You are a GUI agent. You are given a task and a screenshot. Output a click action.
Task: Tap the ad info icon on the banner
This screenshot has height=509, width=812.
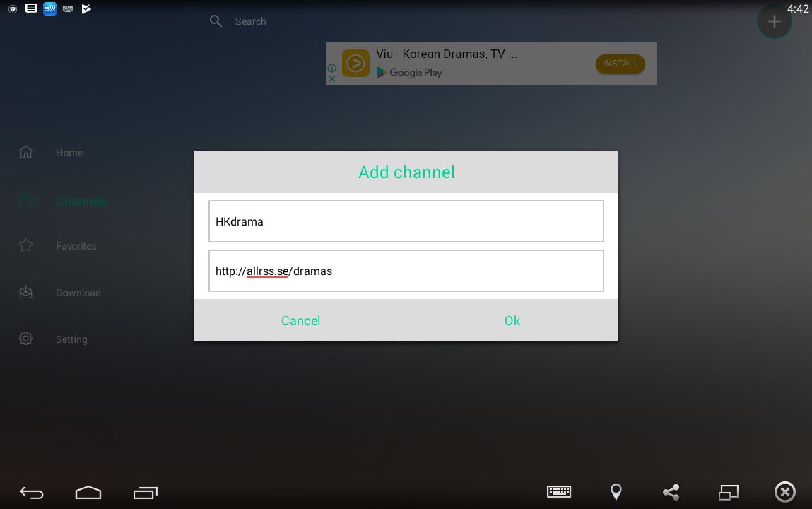click(331, 68)
